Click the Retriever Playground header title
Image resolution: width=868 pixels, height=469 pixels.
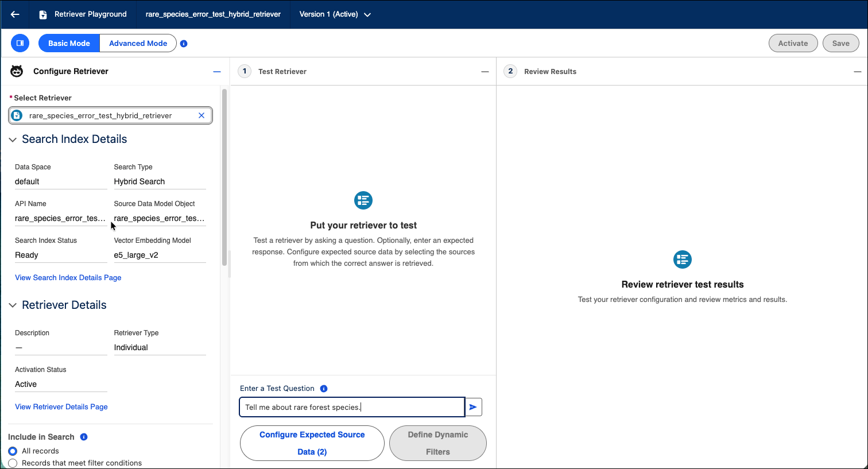90,14
